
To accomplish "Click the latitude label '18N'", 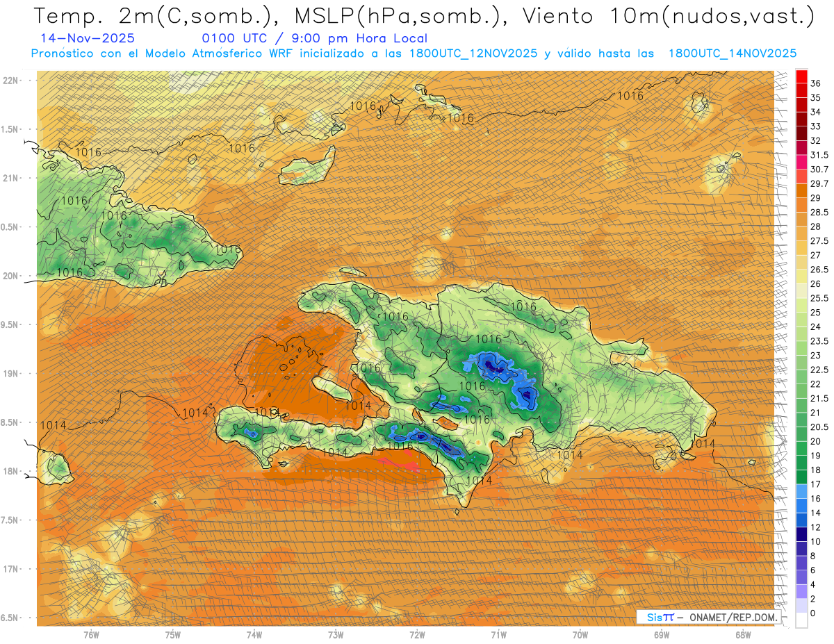I will point(12,471).
